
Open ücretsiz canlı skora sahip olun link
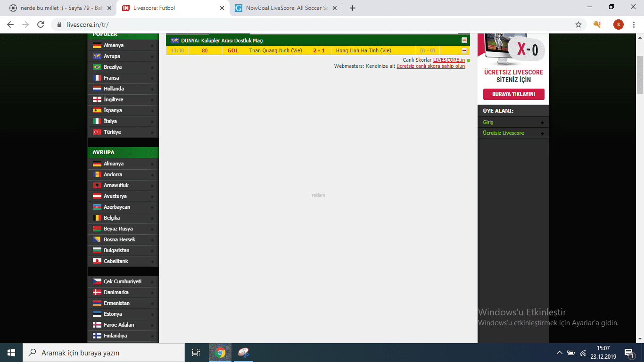point(431,66)
